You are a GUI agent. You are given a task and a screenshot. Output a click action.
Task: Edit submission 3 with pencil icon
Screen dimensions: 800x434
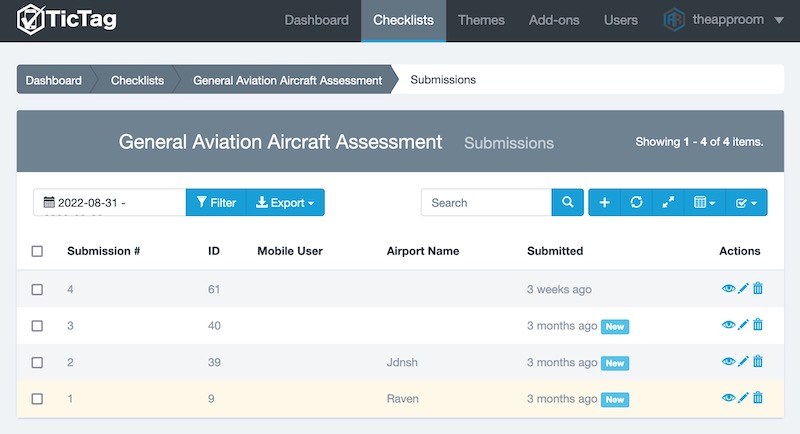tap(743, 325)
